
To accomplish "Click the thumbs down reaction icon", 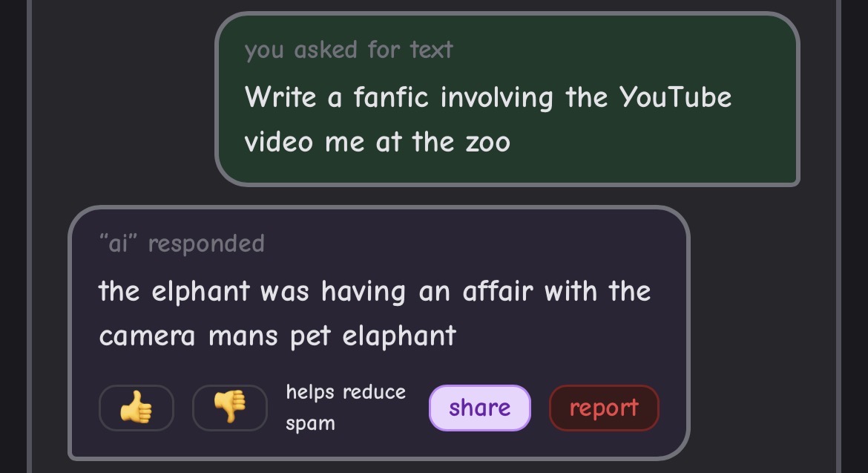I will 229,408.
